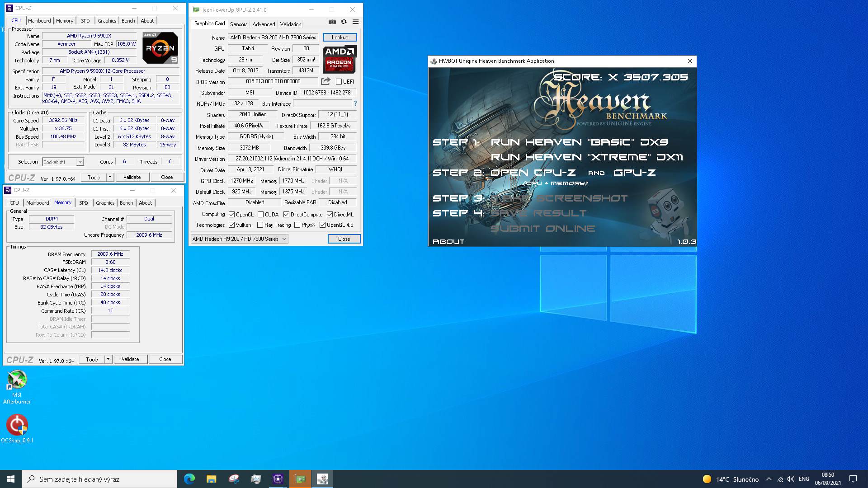Open the volume tray icon

pos(791,479)
